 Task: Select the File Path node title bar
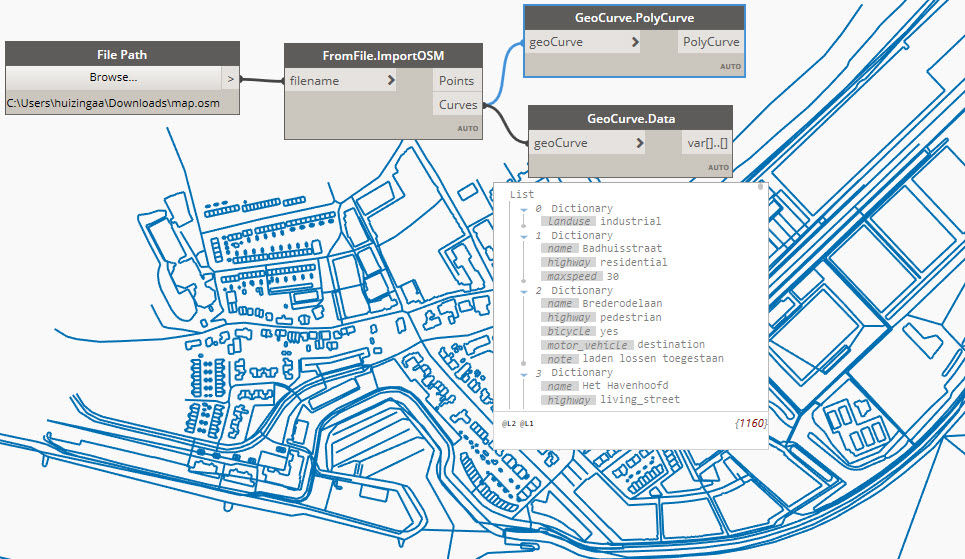point(122,54)
